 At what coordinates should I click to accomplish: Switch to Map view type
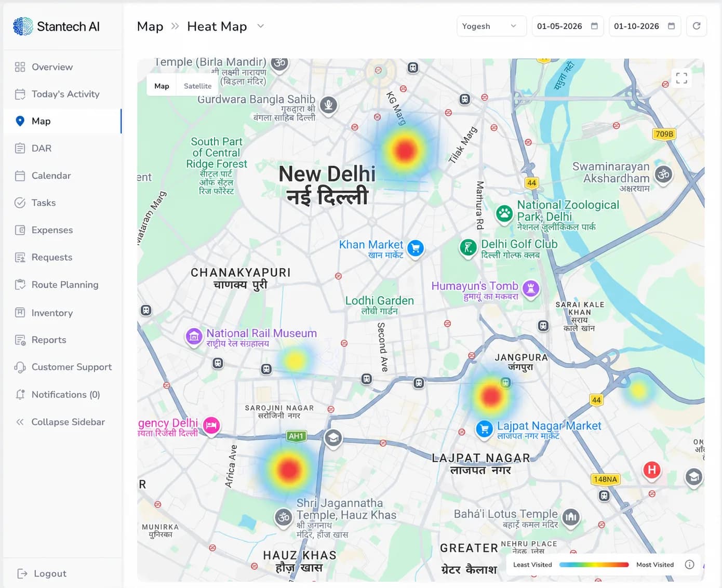pos(162,86)
